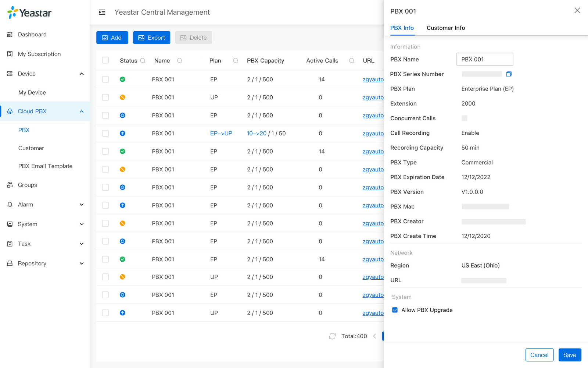588x368 pixels.
Task: Uncheck Allow PBX Upgrade
Action: 395,310
